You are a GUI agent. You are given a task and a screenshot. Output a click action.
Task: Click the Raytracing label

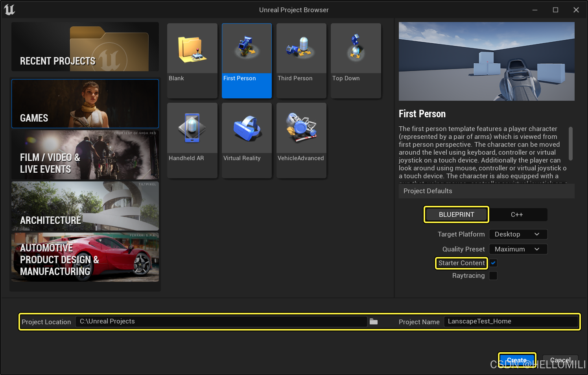(x=468, y=275)
